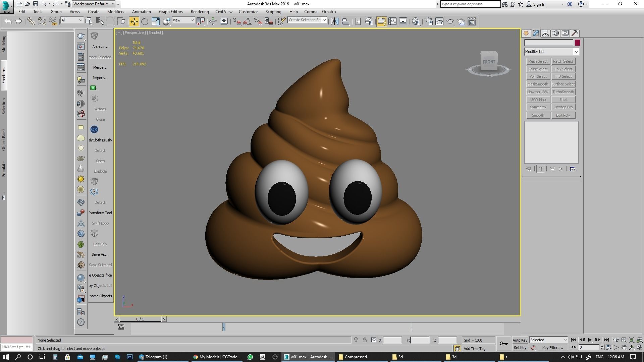The height and width of the screenshot is (362, 644).
Task: Open the reference coordinate View dropdown
Action: pos(183,20)
